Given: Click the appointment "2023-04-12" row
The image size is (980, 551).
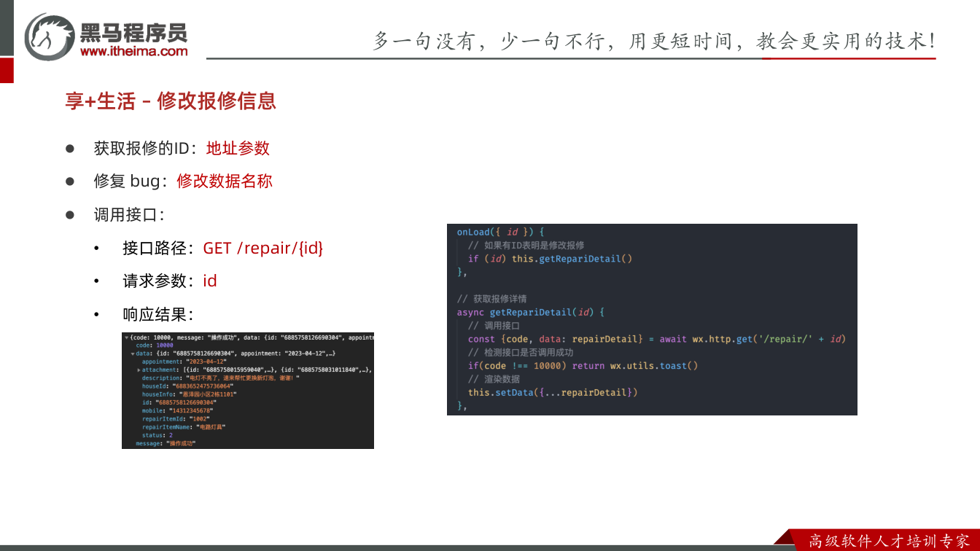Looking at the screenshot, I should tap(184, 362).
